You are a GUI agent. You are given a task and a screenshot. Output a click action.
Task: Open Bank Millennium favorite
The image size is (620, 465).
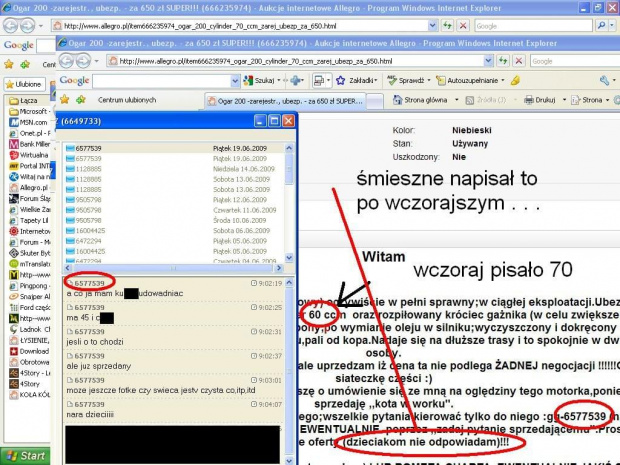pyautogui.click(x=29, y=144)
